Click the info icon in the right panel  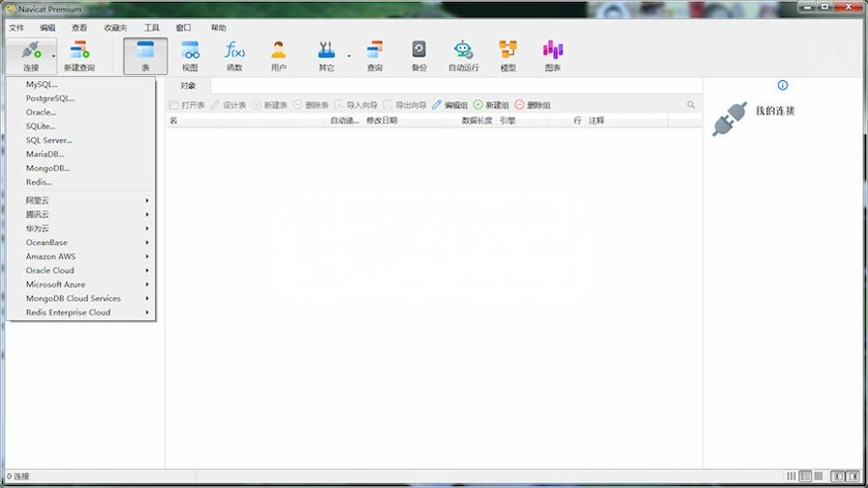coord(782,85)
